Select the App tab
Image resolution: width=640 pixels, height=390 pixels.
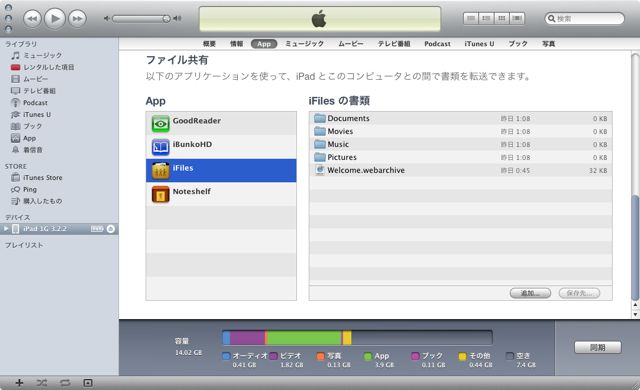click(264, 44)
